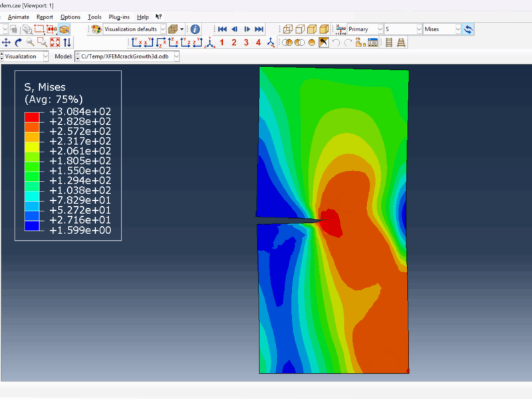The image size is (532, 399).
Task: Click the create display group icon
Action: [x=360, y=43]
